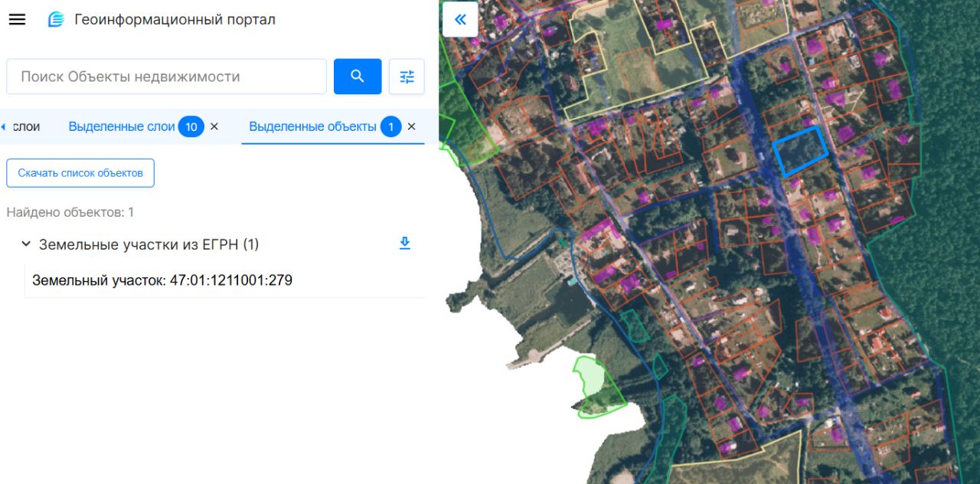Screen dimensions: 980x484
Task: Collapse the side panel with double chevron
Action: pos(460,20)
